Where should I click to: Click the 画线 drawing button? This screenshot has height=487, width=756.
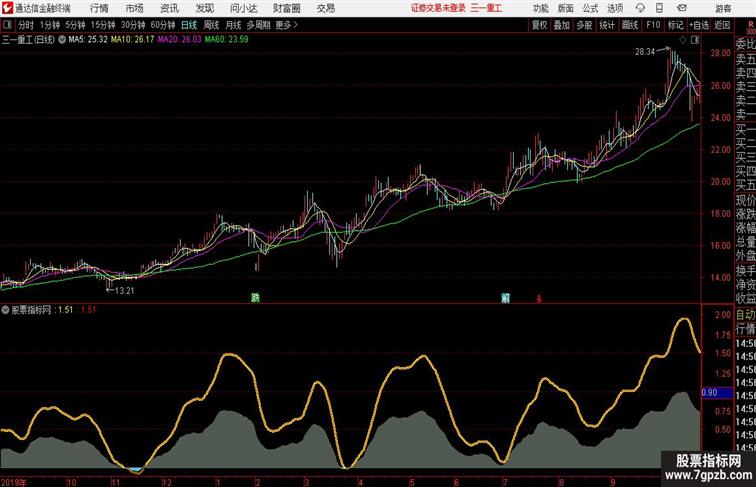pyautogui.click(x=630, y=25)
